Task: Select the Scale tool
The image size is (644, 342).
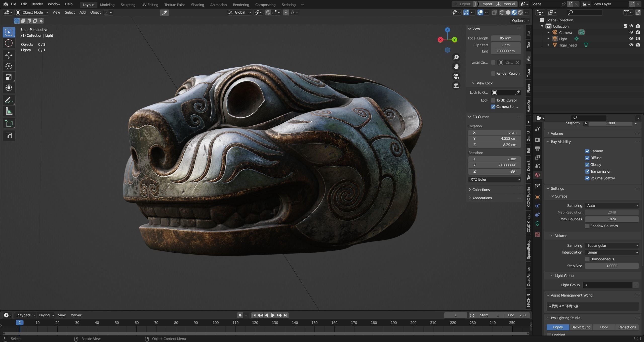Action: 9,77
